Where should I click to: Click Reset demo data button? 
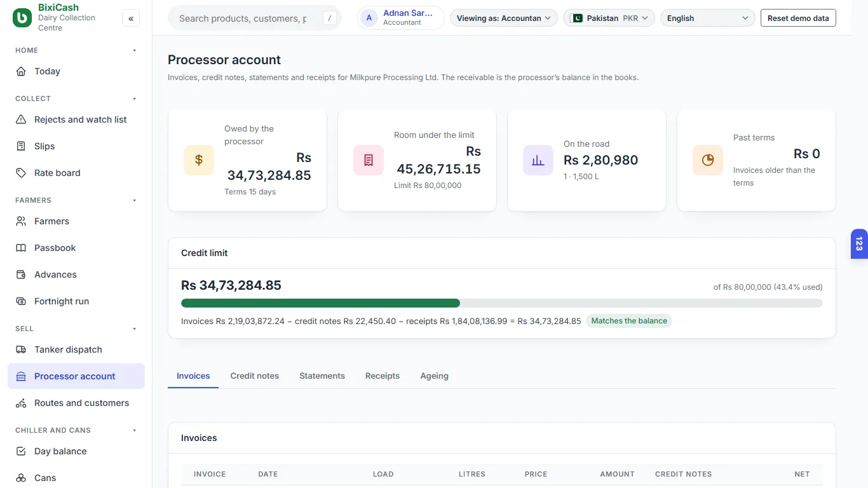point(798,18)
